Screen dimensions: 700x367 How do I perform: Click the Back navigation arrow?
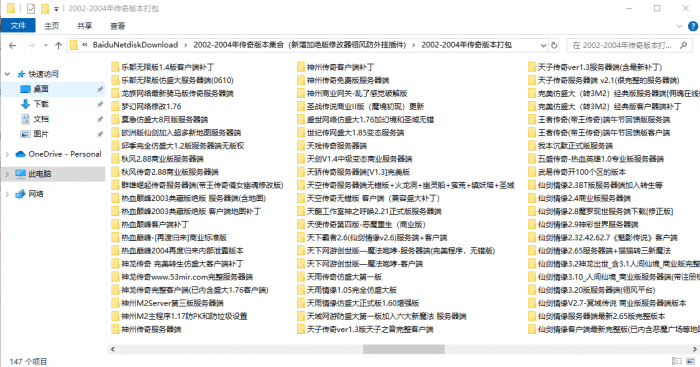coord(12,45)
